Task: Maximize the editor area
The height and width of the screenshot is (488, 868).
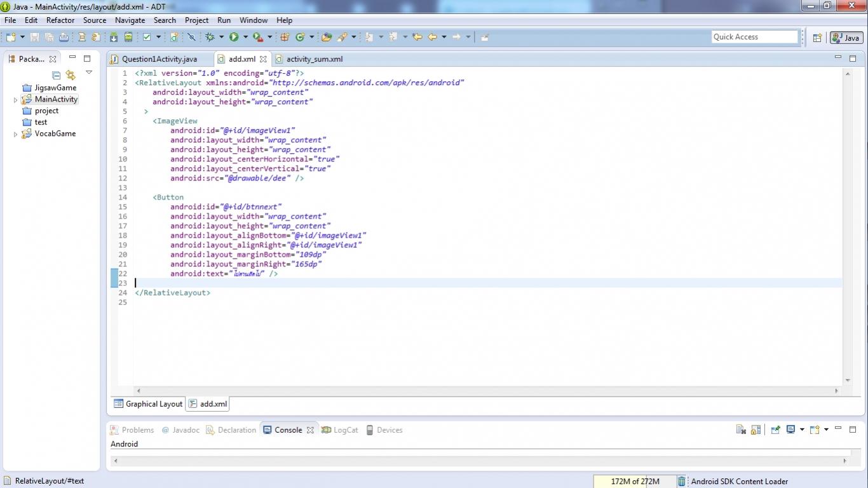Action: tap(853, 58)
